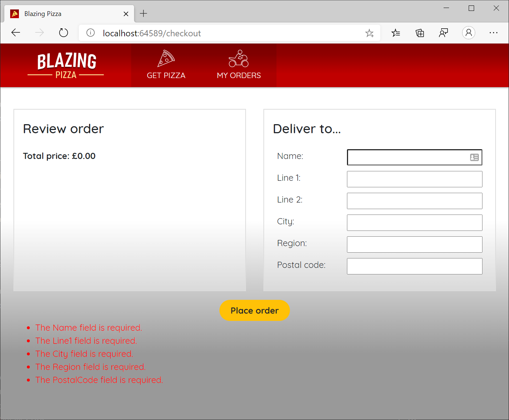Click the 'City:' label
Viewport: 509px width, 420px height.
(286, 221)
